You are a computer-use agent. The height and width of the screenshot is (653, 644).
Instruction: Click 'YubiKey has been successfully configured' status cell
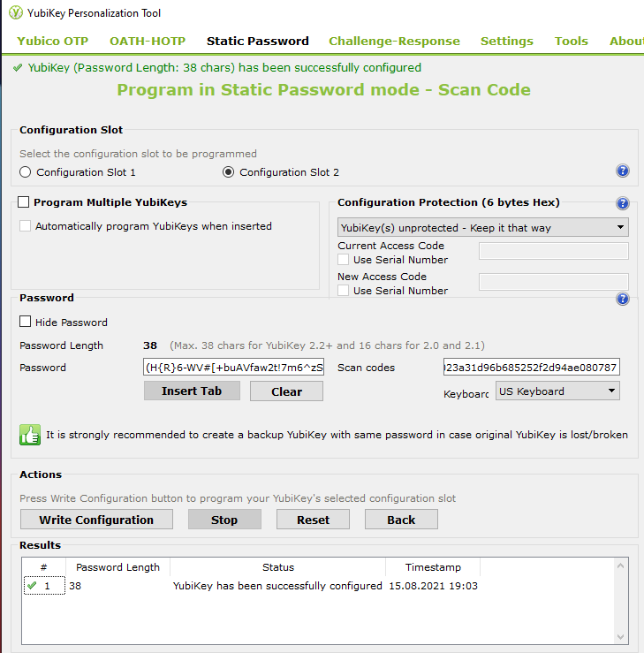click(x=277, y=586)
